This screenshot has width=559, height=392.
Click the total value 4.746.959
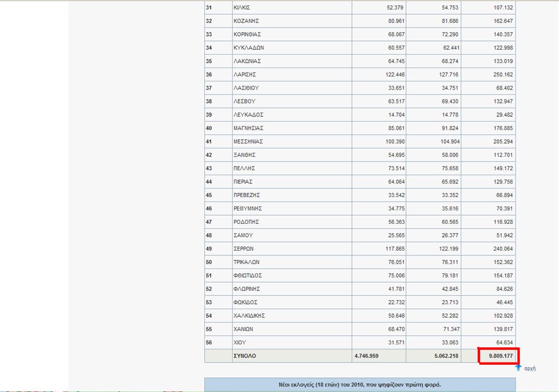point(366,356)
